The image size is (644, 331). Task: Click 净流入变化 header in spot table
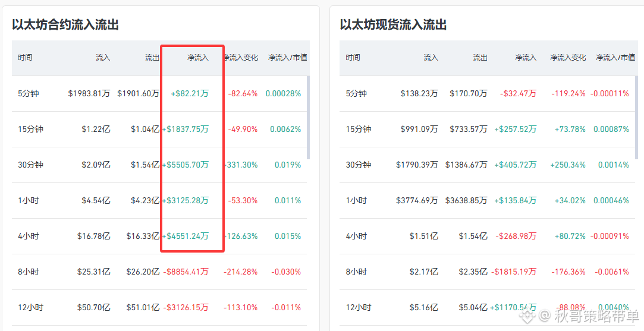568,58
